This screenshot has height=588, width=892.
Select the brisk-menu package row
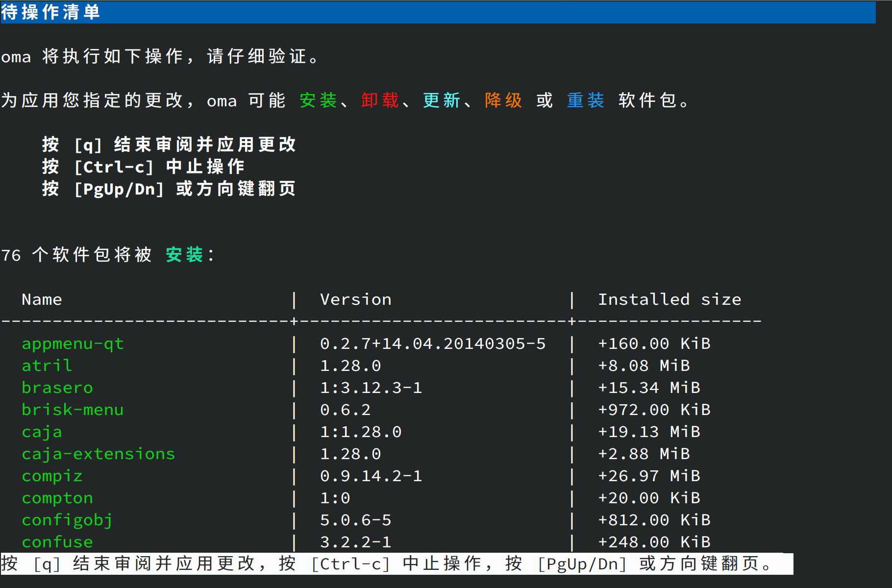tap(72, 410)
